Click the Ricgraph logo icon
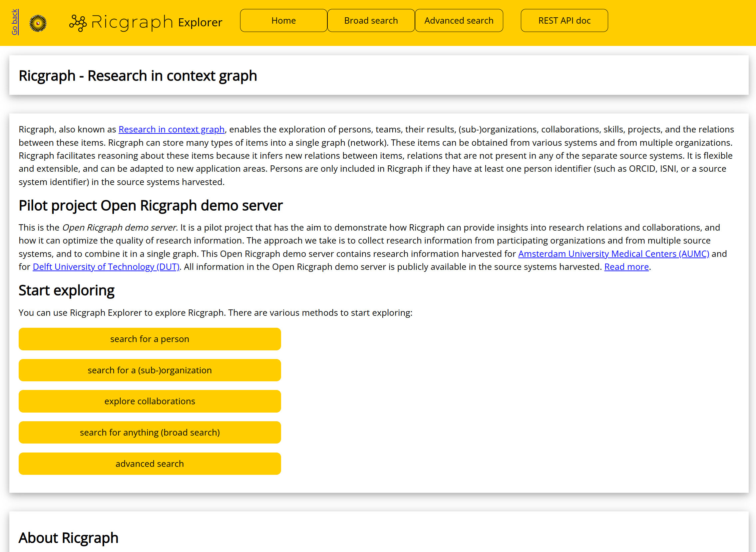Image resolution: width=756 pixels, height=552 pixels. pyautogui.click(x=78, y=22)
